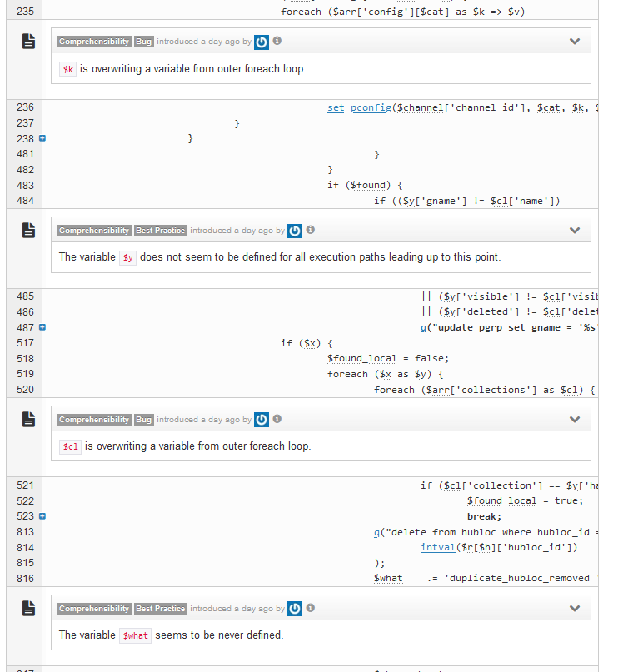Click the document icon beside the $k issue
Viewport: 633px width, 672px height.
28,42
